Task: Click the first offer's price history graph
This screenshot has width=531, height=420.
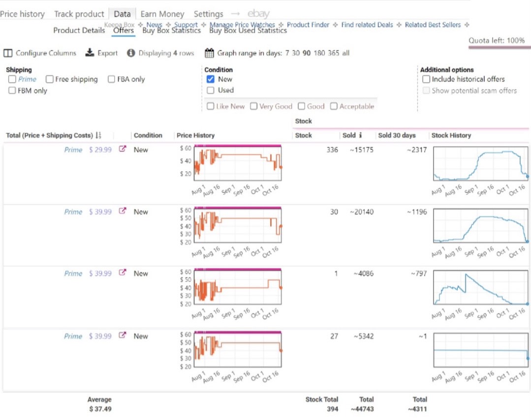Action: click(238, 163)
